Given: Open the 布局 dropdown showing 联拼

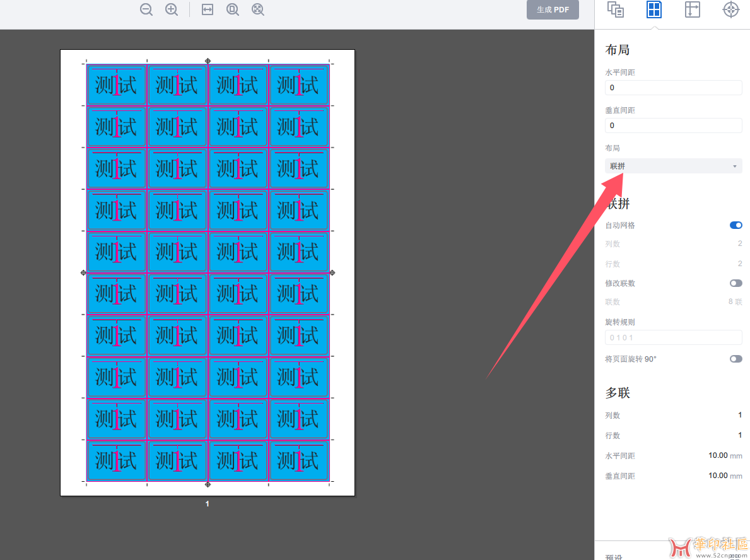Looking at the screenshot, I should 673,166.
